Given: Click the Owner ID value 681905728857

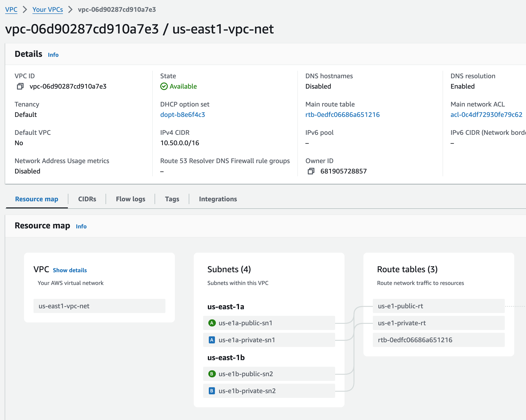Looking at the screenshot, I should point(344,171).
